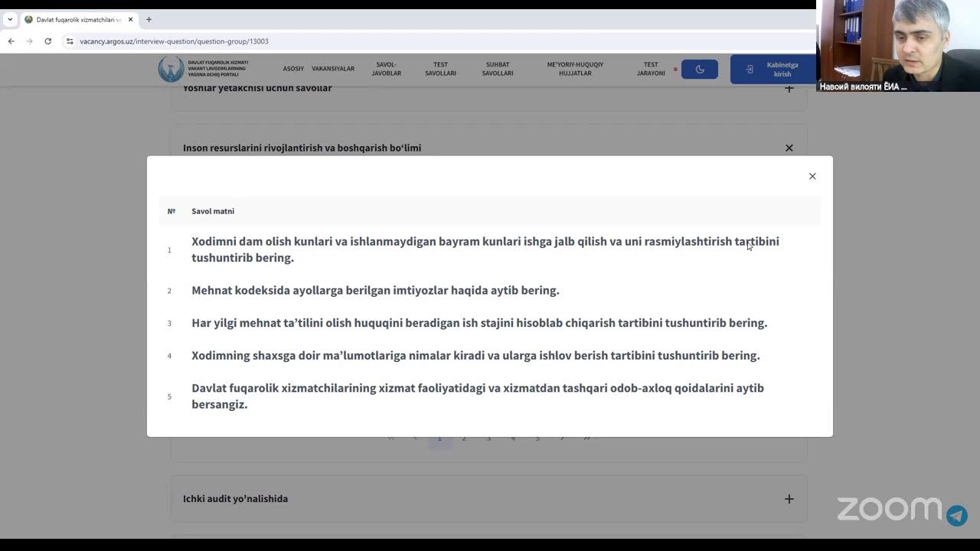Screen dimensions: 980x551
Task: Expand the Ichki audit yo'nalishida section
Action: [789, 499]
